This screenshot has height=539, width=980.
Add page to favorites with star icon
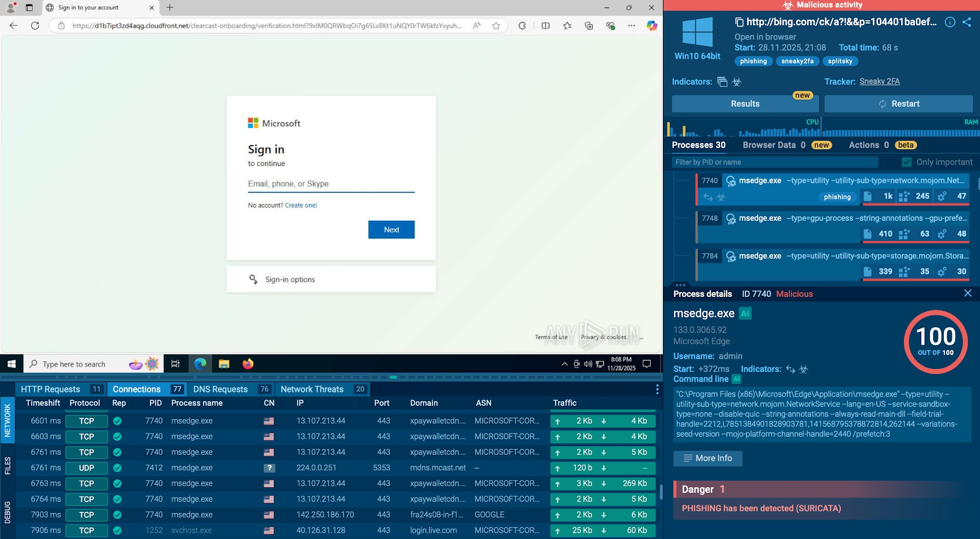tap(496, 25)
